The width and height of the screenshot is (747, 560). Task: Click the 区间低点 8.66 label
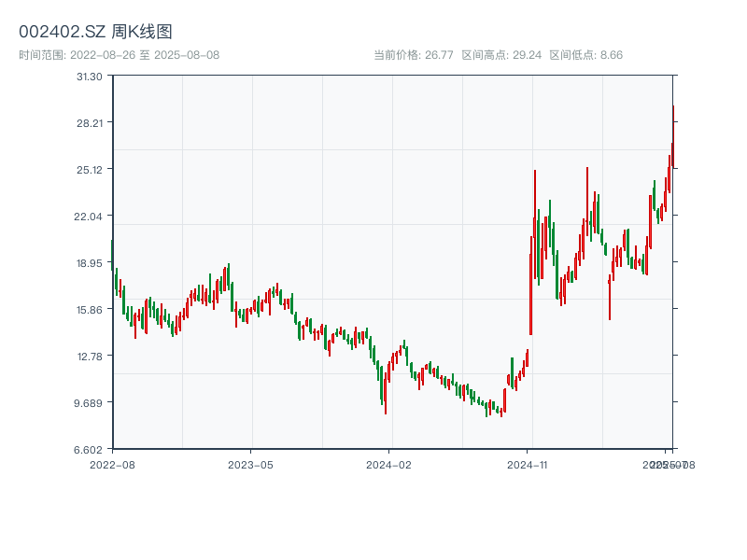pyautogui.click(x=585, y=55)
